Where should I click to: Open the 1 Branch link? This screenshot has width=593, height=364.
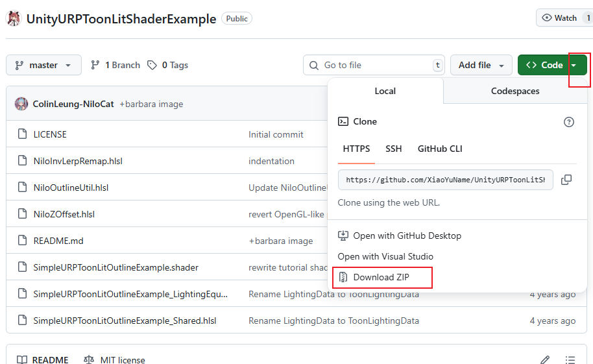115,65
